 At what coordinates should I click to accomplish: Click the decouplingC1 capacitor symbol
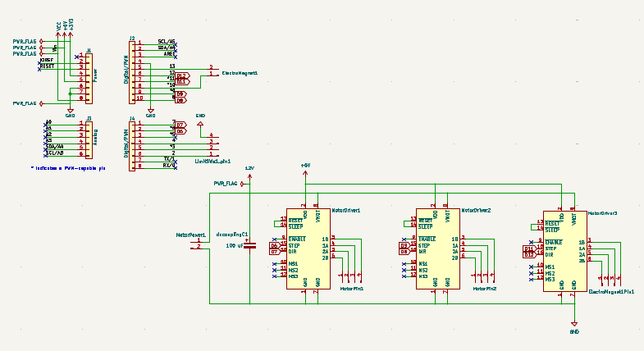tap(250, 244)
